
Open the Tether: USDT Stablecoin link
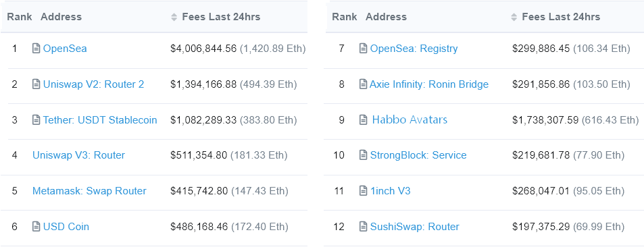[100, 120]
